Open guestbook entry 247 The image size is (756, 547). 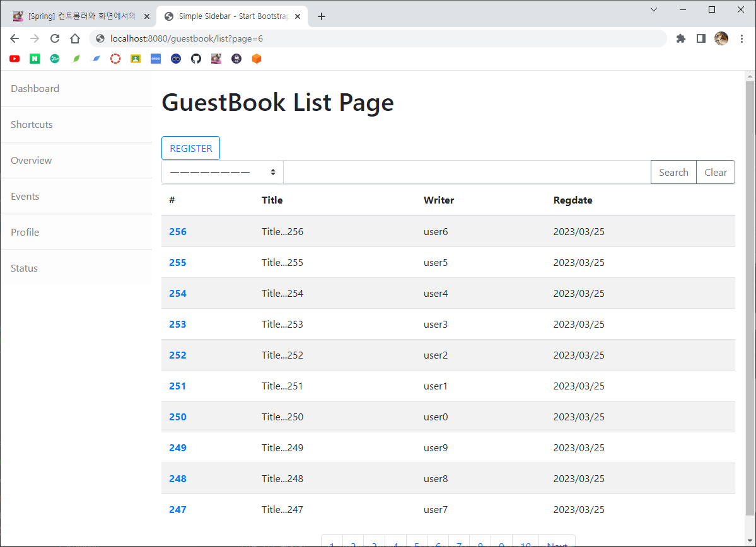click(x=177, y=509)
